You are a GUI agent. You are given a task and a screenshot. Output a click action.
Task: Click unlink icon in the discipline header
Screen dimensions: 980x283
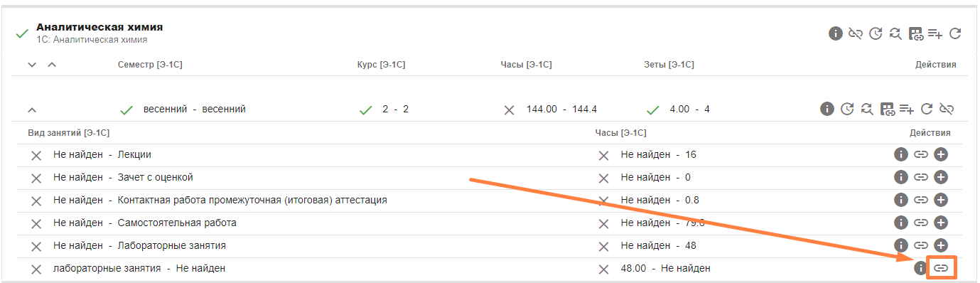point(856,33)
